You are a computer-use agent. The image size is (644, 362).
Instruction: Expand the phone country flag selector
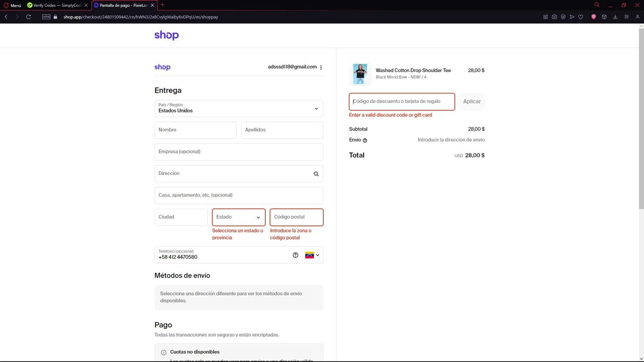point(312,255)
